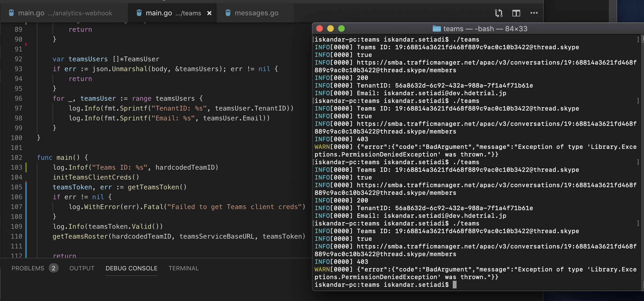Zoom the terminal window with the green button
The image size is (644, 301).
[341, 28]
